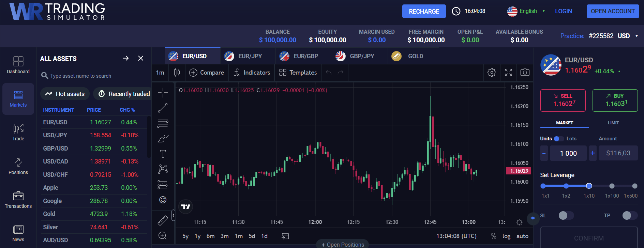
Task: Open the 13:04:08 (UTC) timezone menu
Action: [x=456, y=236]
